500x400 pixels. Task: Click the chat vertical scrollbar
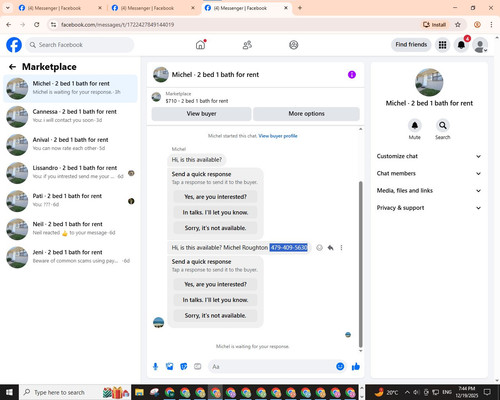point(360,264)
